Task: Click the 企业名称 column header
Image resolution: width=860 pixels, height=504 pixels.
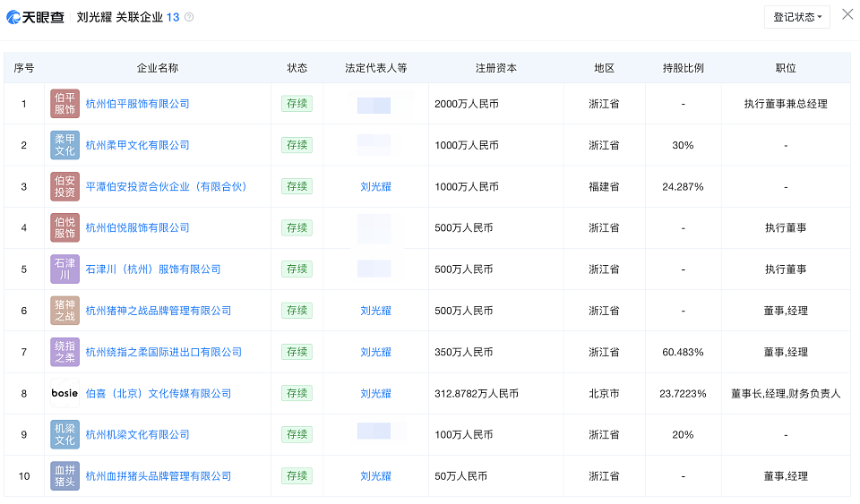Action: click(158, 68)
